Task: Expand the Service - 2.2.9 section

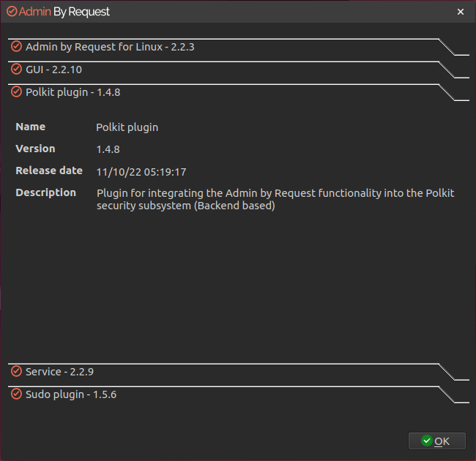Action: click(x=238, y=372)
